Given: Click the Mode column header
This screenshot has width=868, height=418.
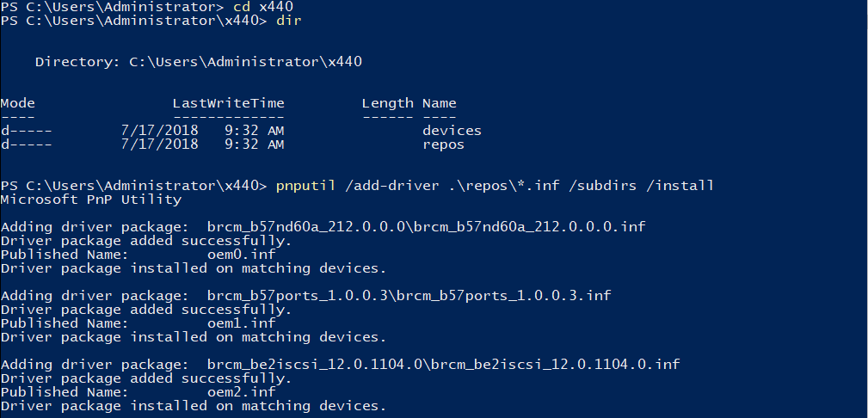Looking at the screenshot, I should click(18, 103).
